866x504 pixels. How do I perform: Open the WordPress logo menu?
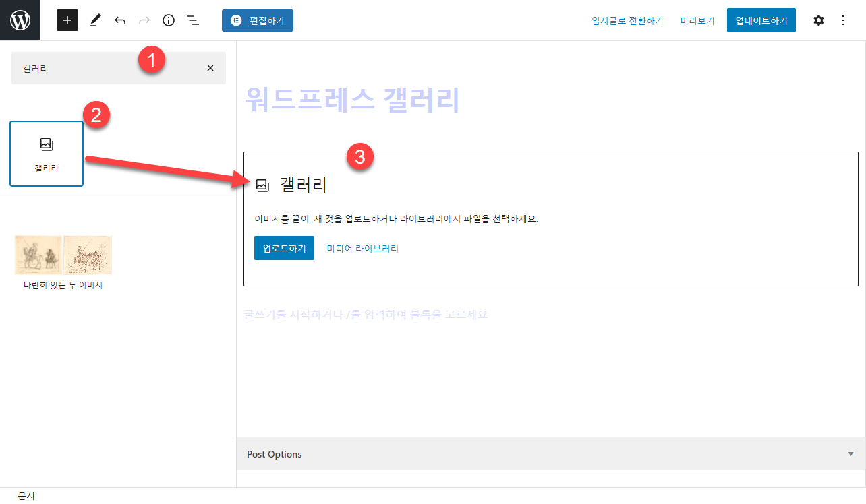click(20, 20)
